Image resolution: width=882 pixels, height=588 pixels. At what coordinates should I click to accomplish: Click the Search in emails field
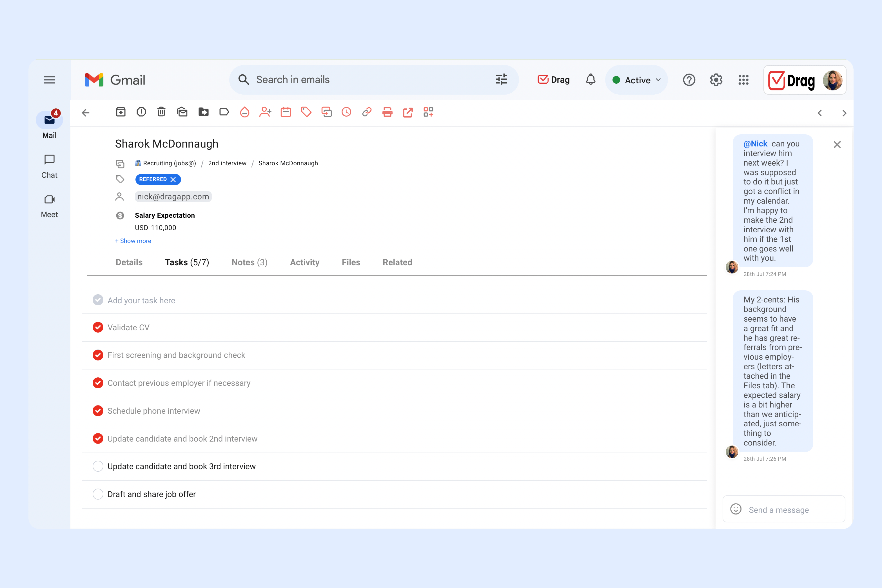(x=374, y=79)
